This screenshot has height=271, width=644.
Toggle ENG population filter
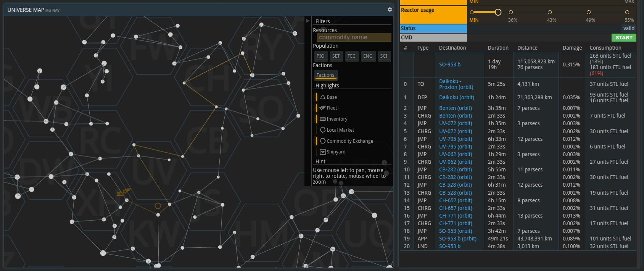click(368, 56)
